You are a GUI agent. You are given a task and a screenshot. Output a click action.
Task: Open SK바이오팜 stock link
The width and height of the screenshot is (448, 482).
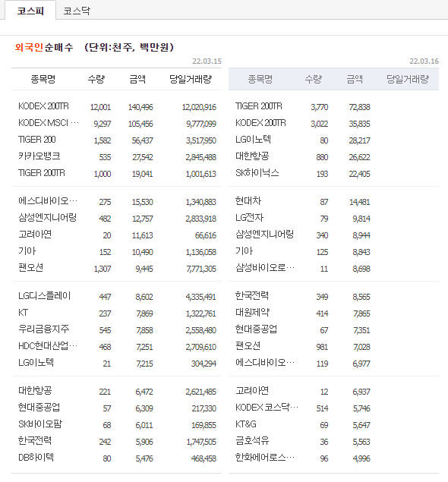pos(40,424)
